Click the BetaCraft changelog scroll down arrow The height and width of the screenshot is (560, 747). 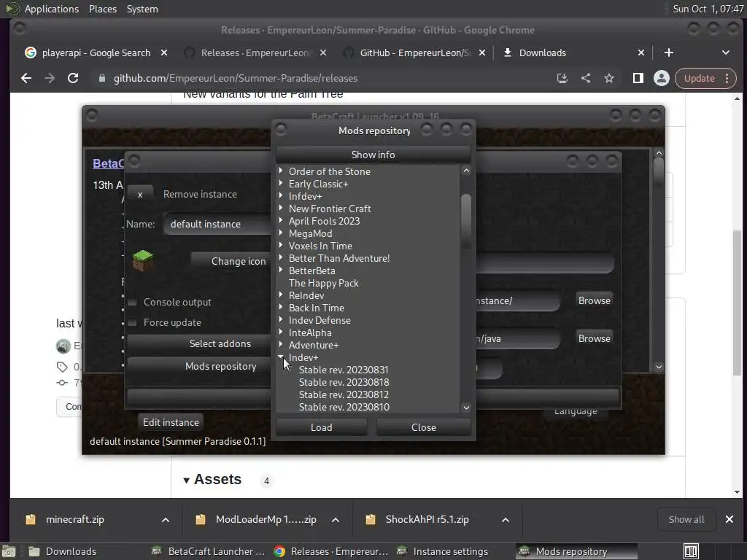pyautogui.click(x=659, y=367)
